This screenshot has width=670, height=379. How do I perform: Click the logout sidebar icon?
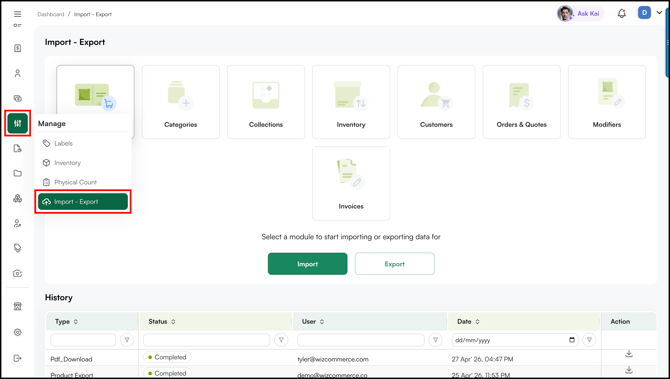(x=18, y=358)
